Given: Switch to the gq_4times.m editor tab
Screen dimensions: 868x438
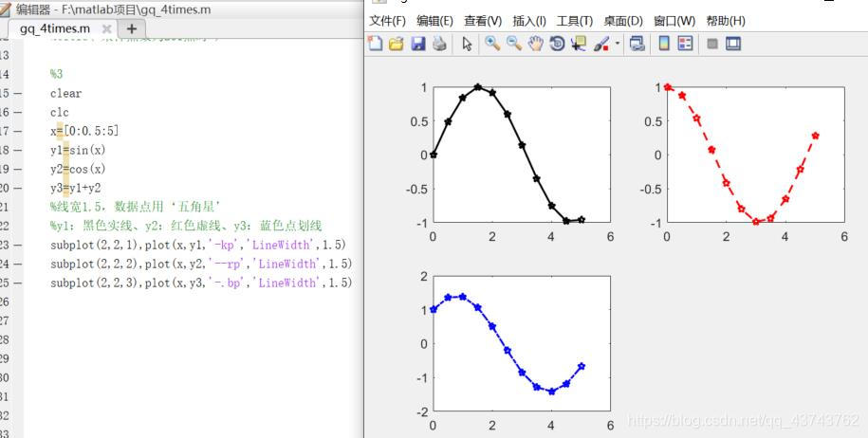Looking at the screenshot, I should pyautogui.click(x=55, y=28).
